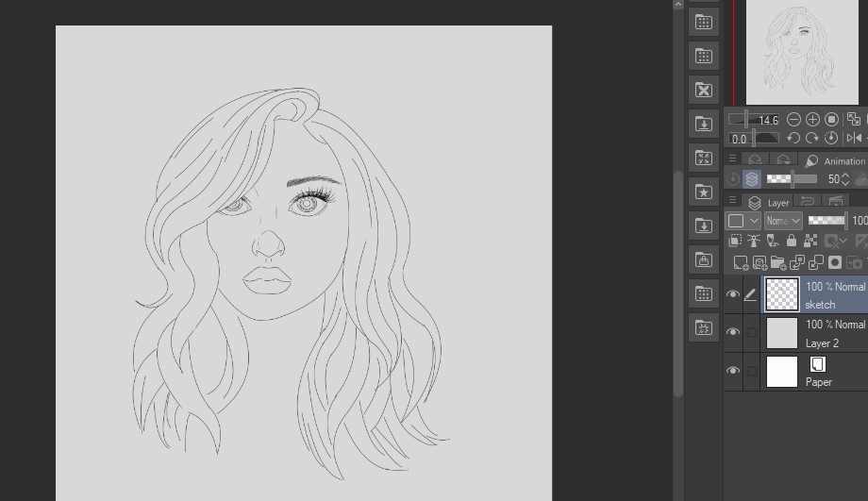
Task: Merge with lower layer icon
Action: pos(816,262)
